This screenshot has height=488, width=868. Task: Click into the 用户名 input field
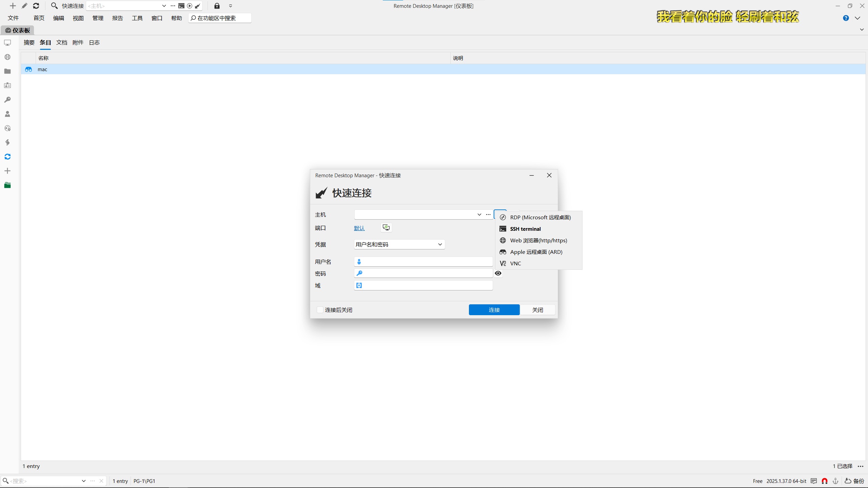pyautogui.click(x=423, y=262)
